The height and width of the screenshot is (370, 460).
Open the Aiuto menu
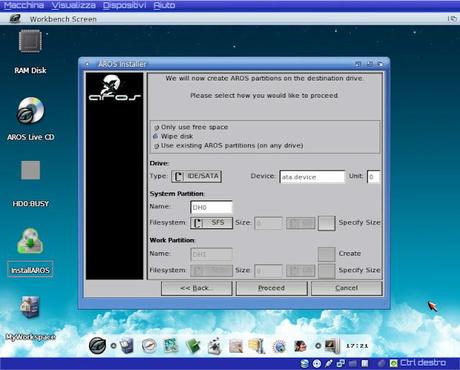tap(164, 5)
